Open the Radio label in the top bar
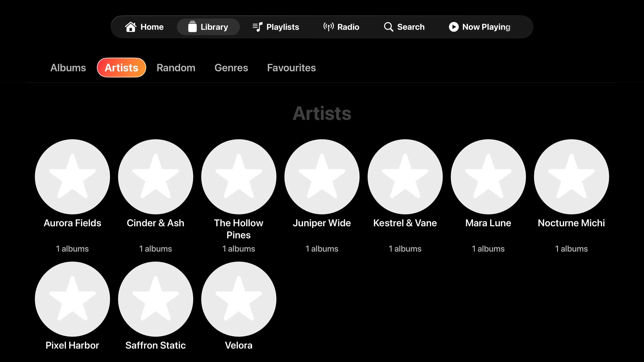 [348, 27]
